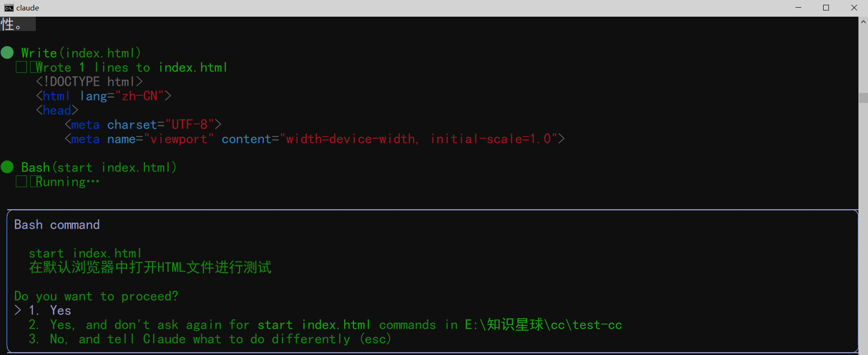Pick "No, and tell Claude what to do differently"

point(210,339)
